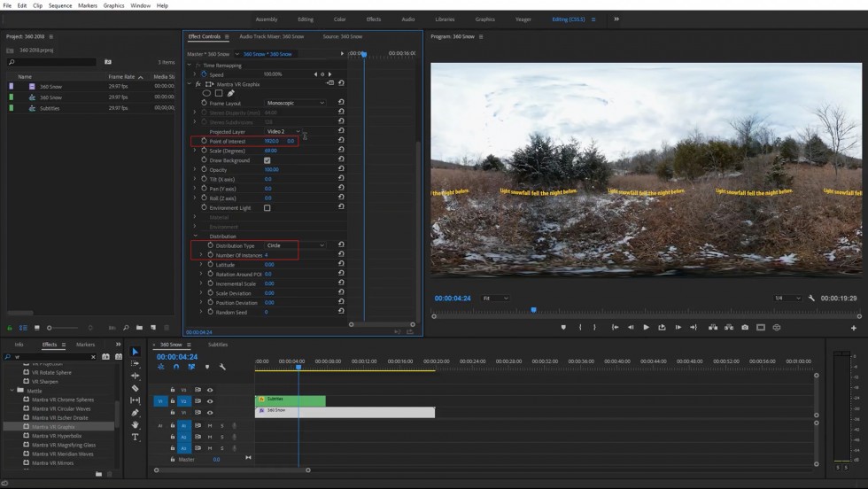Viewport: 868px width, 489px height.
Task: Create an ellipse mask for Mantra VR Graphix
Action: [x=207, y=93]
